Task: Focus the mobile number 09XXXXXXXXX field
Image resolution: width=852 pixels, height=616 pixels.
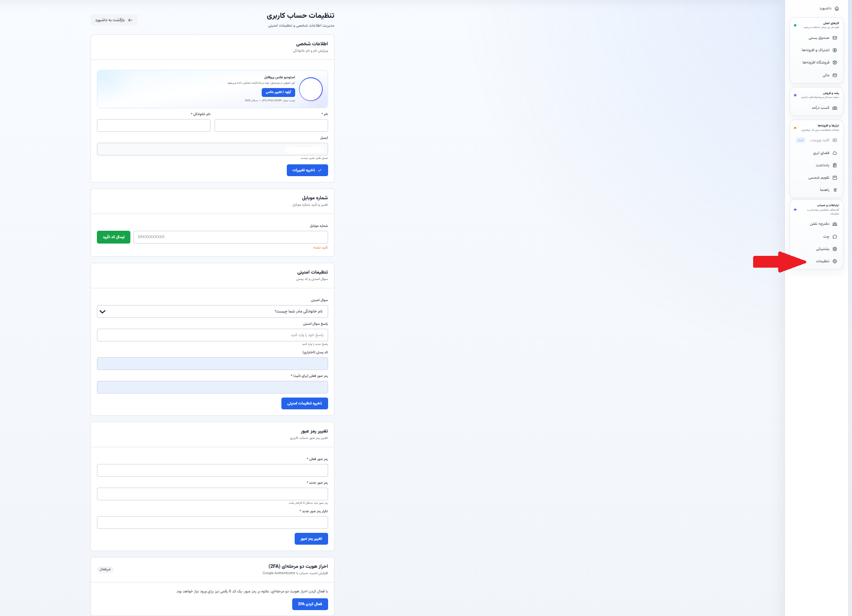Action: pyautogui.click(x=231, y=237)
